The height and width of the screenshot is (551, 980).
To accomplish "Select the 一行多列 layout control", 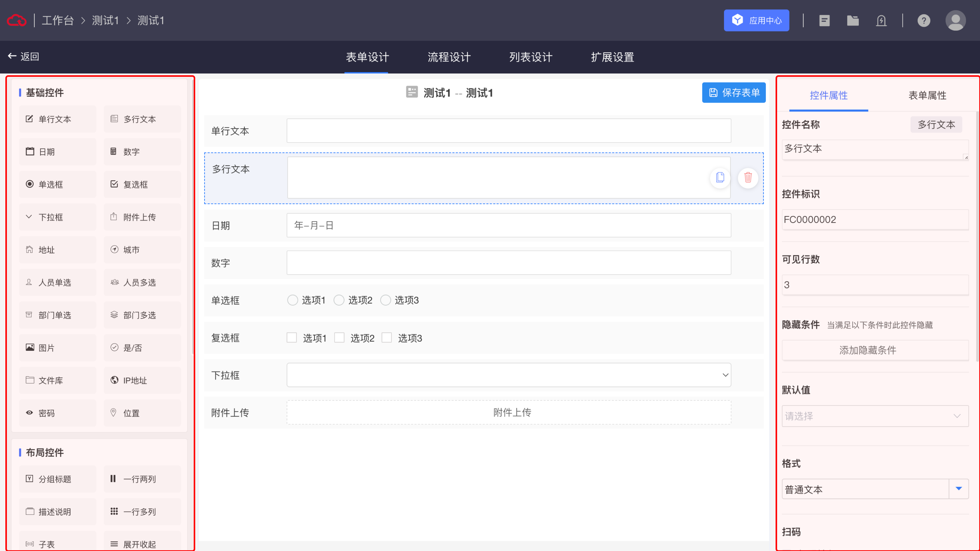I will 142,512.
